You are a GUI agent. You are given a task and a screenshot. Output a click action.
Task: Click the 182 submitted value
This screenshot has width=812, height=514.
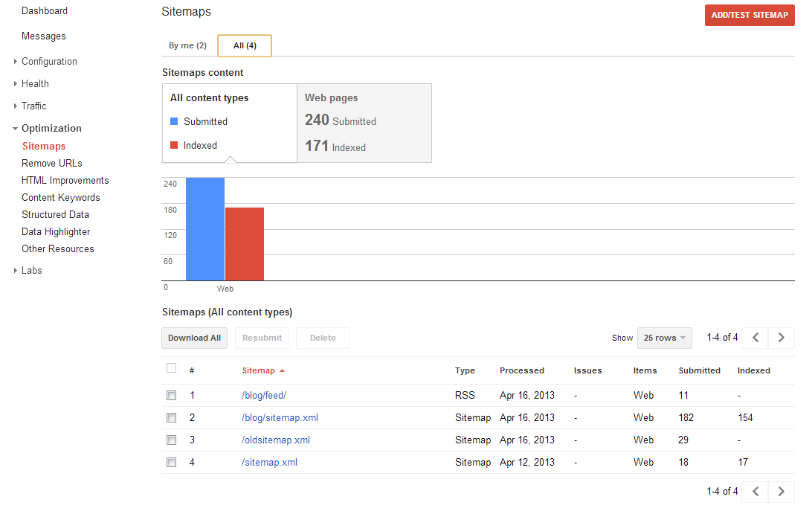tap(686, 417)
